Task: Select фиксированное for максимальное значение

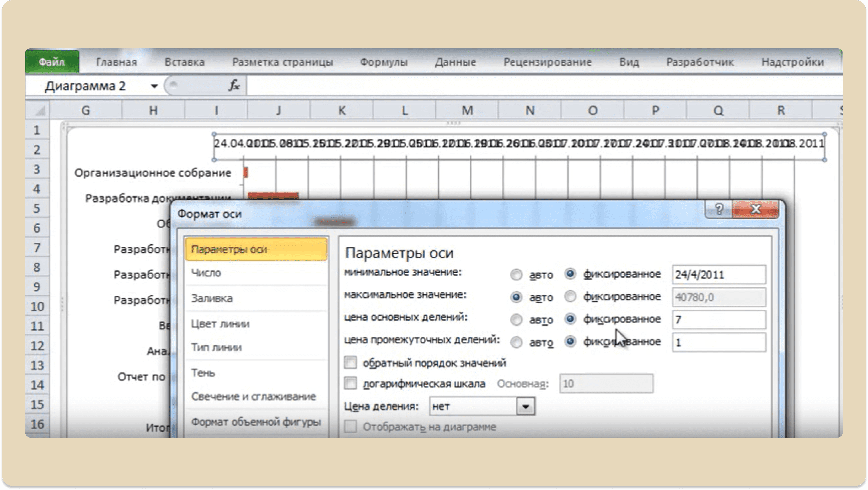Action: 570,296
